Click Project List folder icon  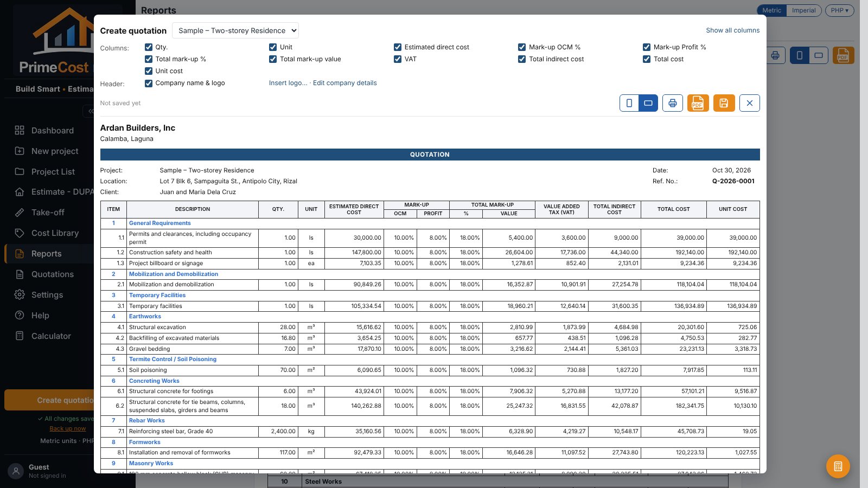(20, 171)
